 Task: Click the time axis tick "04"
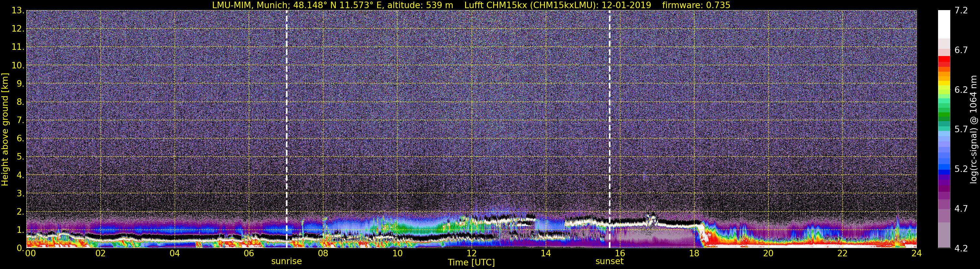pyautogui.click(x=175, y=254)
